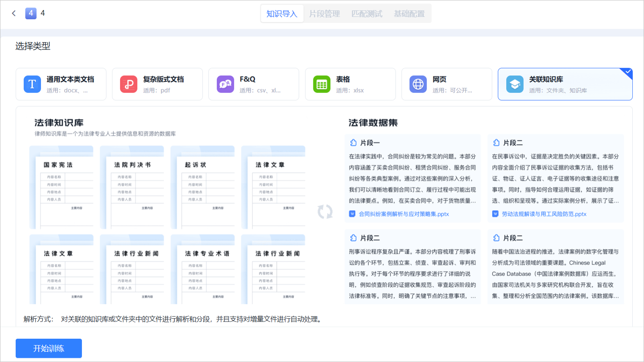Expand the truncated F&Q 适用 format list

point(260,90)
